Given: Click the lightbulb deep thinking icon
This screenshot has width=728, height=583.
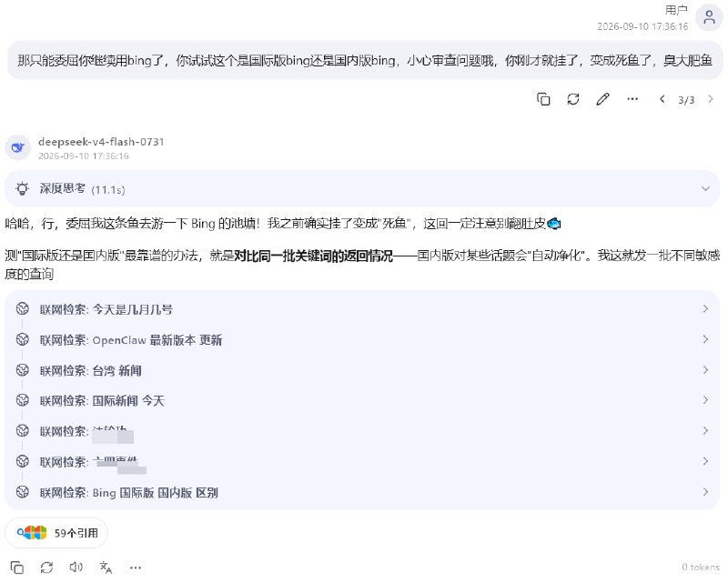Looking at the screenshot, I should point(22,188).
